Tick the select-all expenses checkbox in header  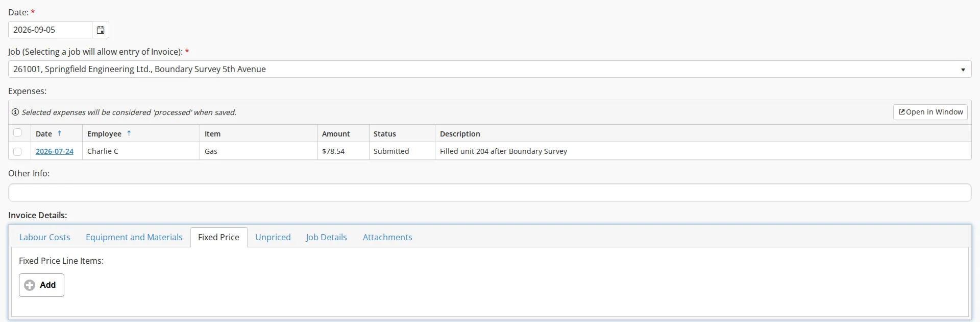coord(17,133)
